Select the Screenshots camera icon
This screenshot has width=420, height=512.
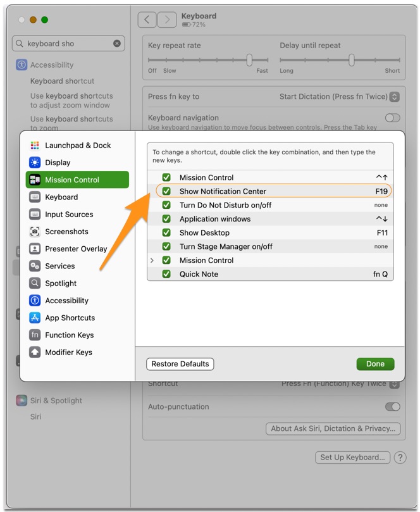tap(35, 232)
